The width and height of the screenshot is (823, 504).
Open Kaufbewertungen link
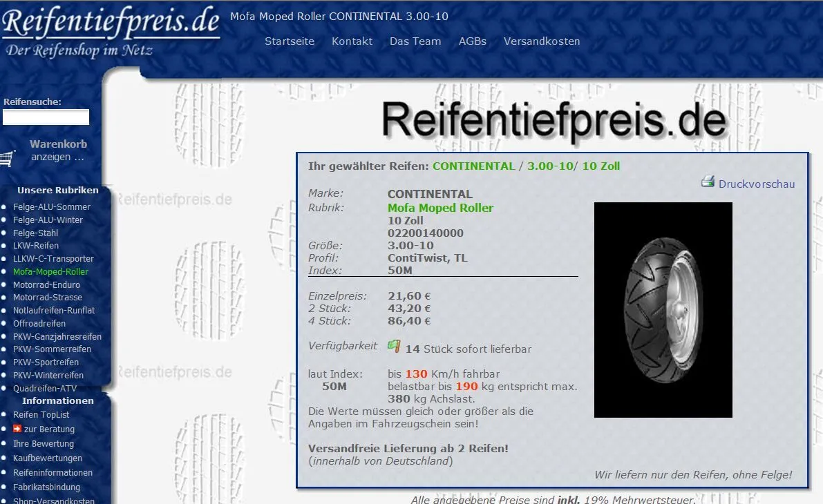coord(47,458)
